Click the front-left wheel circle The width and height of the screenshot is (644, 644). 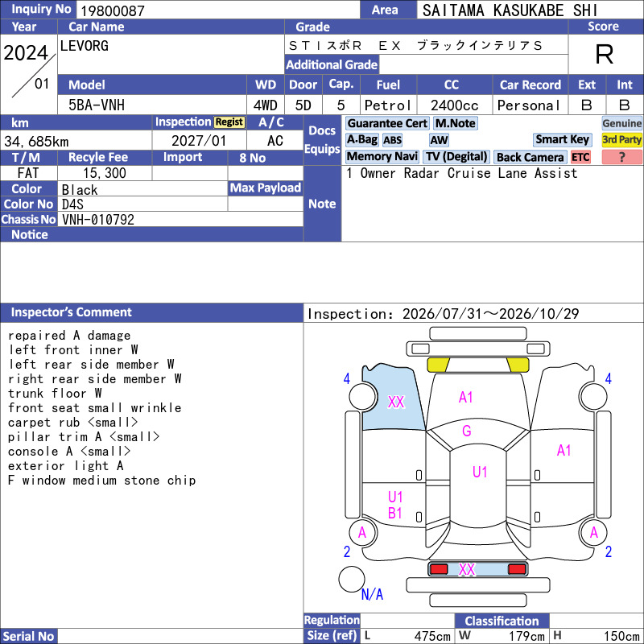click(x=362, y=396)
